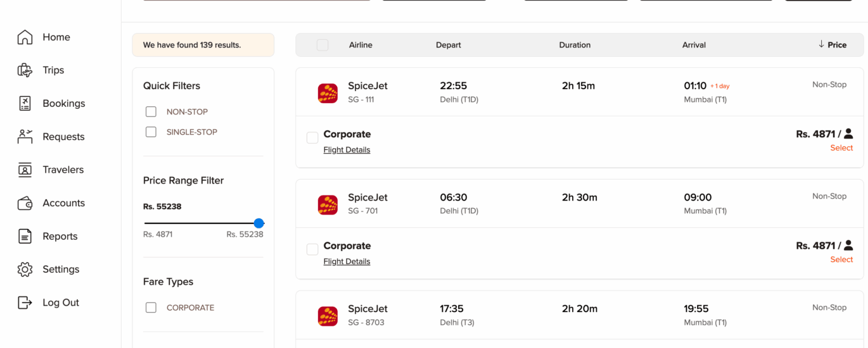Sort results by Price column arrow
This screenshot has width=868, height=348.
821,44
